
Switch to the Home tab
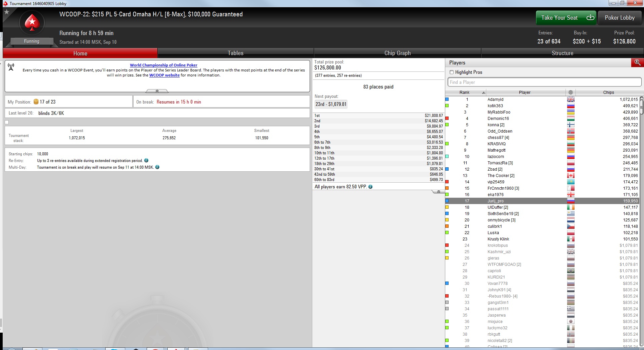click(80, 53)
